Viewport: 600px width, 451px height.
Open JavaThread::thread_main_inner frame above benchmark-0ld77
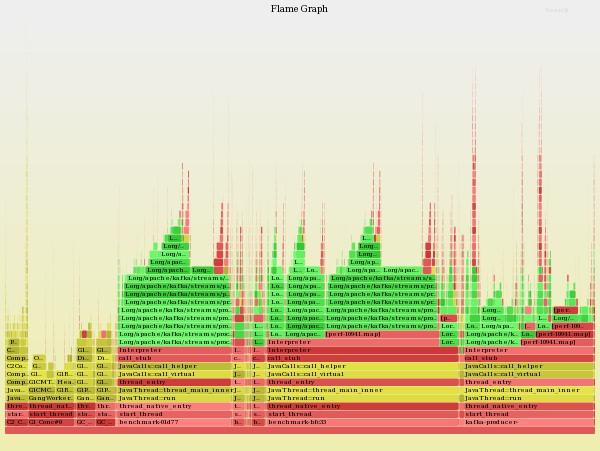point(175,390)
